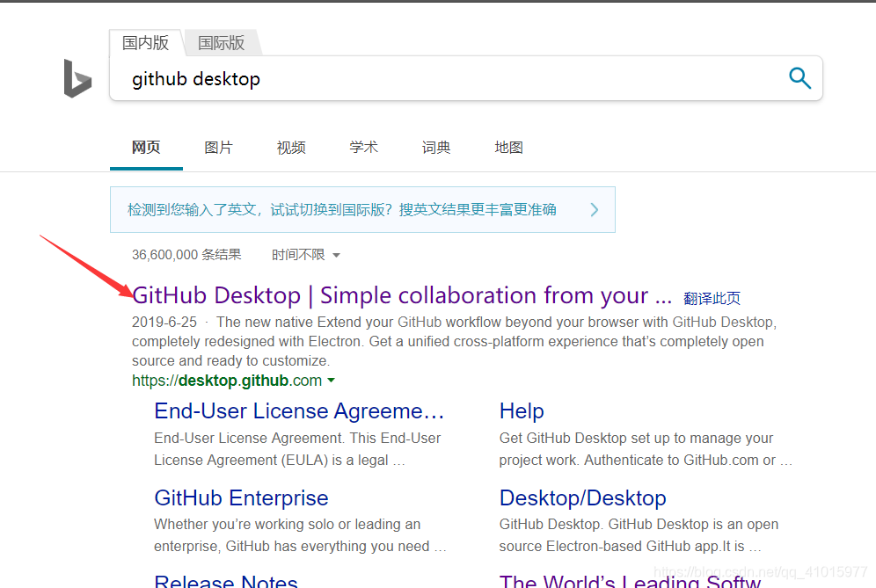Click the switch to international version banner
The image size is (876, 588).
[362, 209]
